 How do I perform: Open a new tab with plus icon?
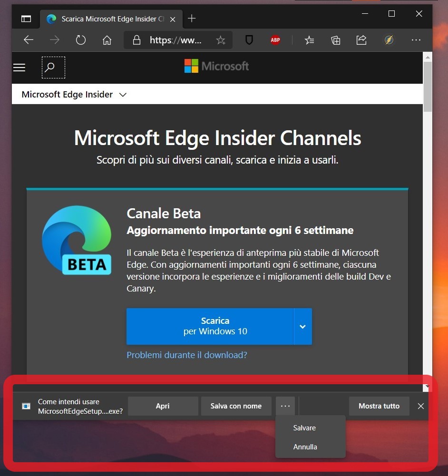pos(192,19)
